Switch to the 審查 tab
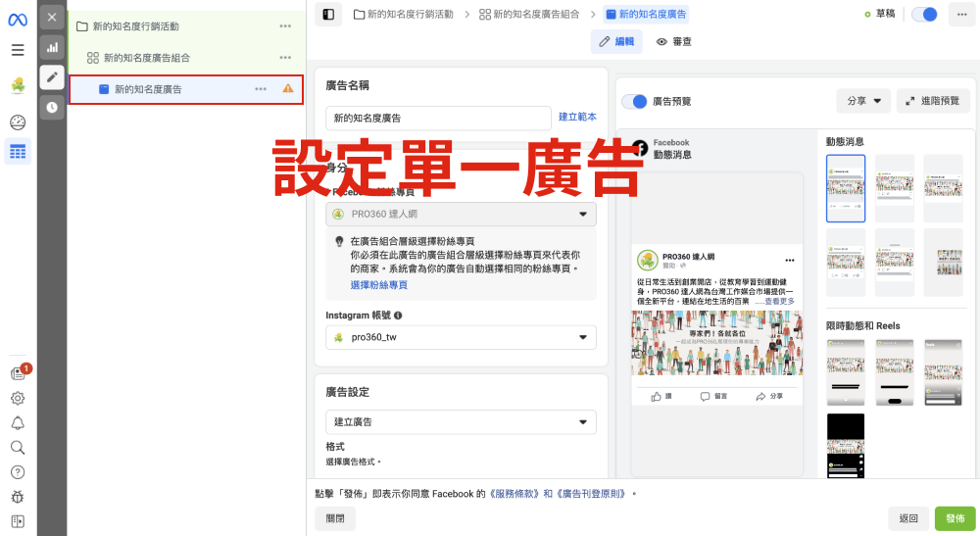The width and height of the screenshot is (980, 536). point(674,42)
